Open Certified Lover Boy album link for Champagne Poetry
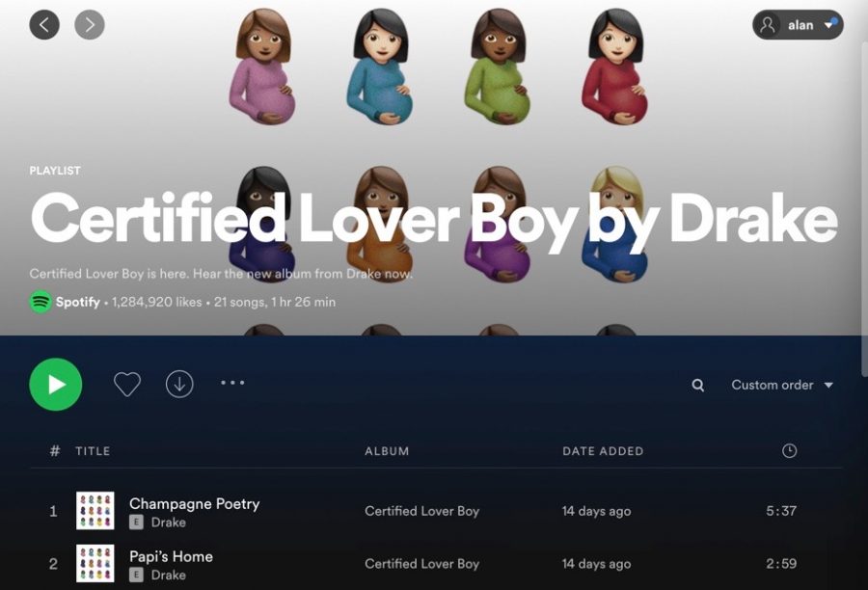Image resolution: width=868 pixels, height=590 pixels. pyautogui.click(x=421, y=511)
